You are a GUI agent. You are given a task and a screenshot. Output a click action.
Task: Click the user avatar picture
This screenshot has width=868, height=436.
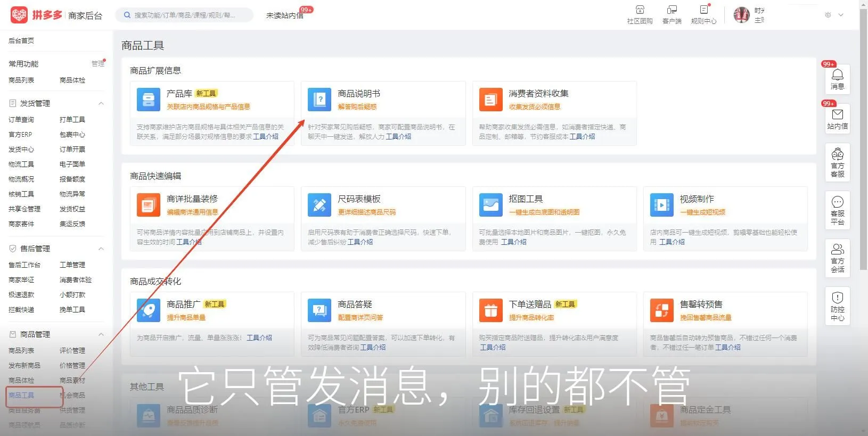point(741,15)
